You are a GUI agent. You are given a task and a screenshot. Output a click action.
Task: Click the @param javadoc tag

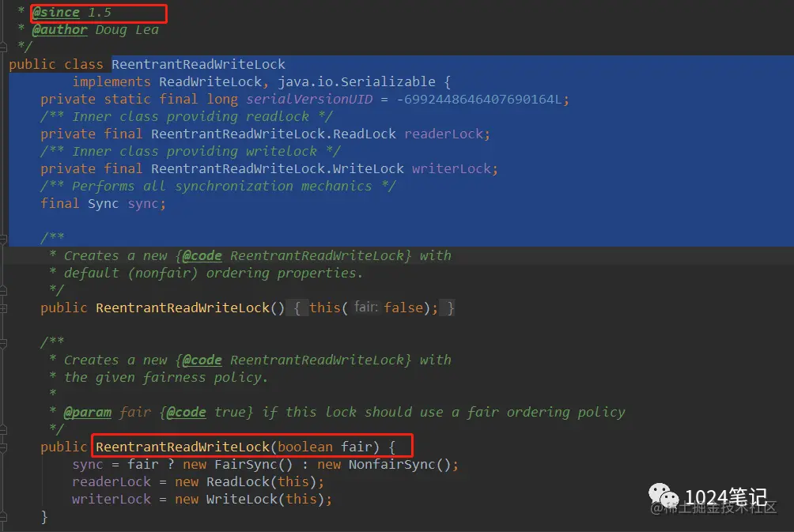88,413
